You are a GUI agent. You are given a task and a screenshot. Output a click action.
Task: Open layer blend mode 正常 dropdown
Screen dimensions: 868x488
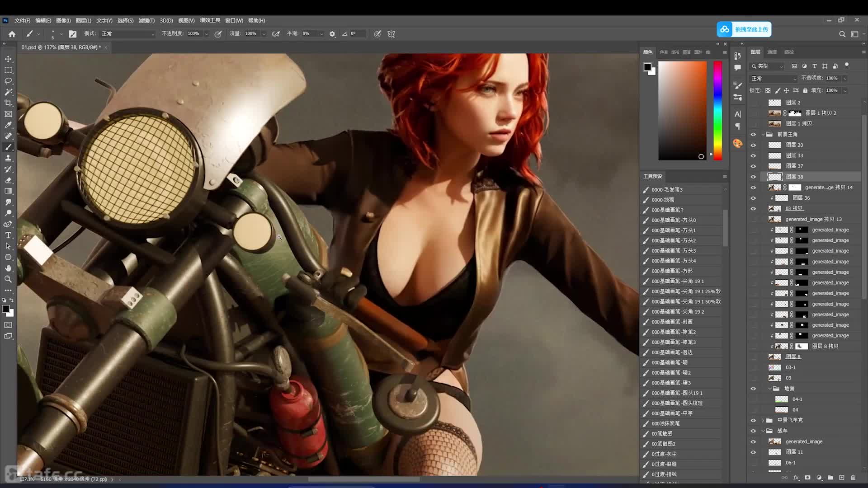click(x=774, y=78)
